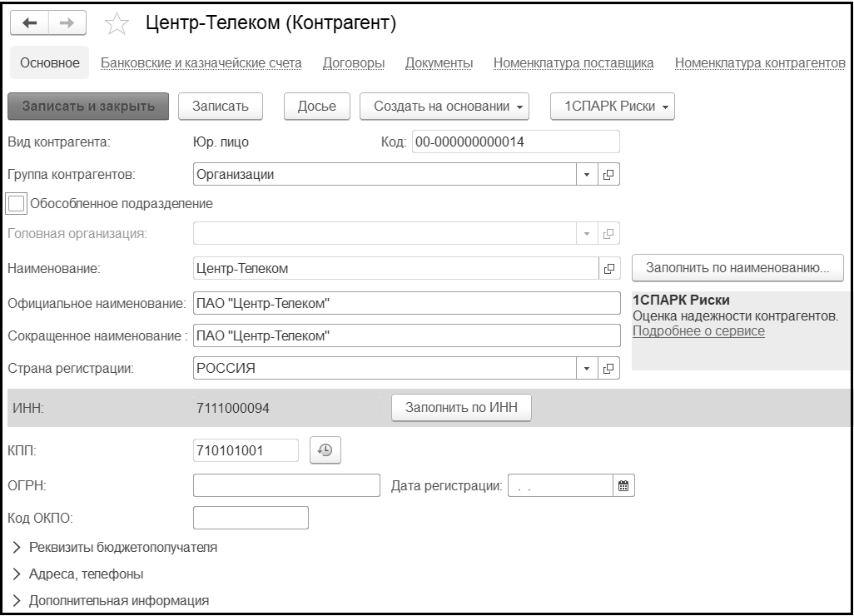854x616 pixels.
Task: Click the 1СПАРК Риски heading in the info panel
Action: click(x=681, y=301)
